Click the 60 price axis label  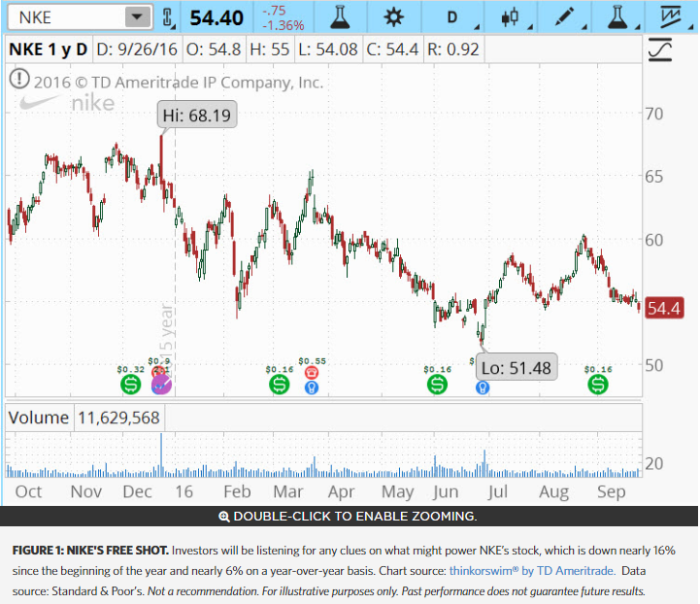pos(654,240)
